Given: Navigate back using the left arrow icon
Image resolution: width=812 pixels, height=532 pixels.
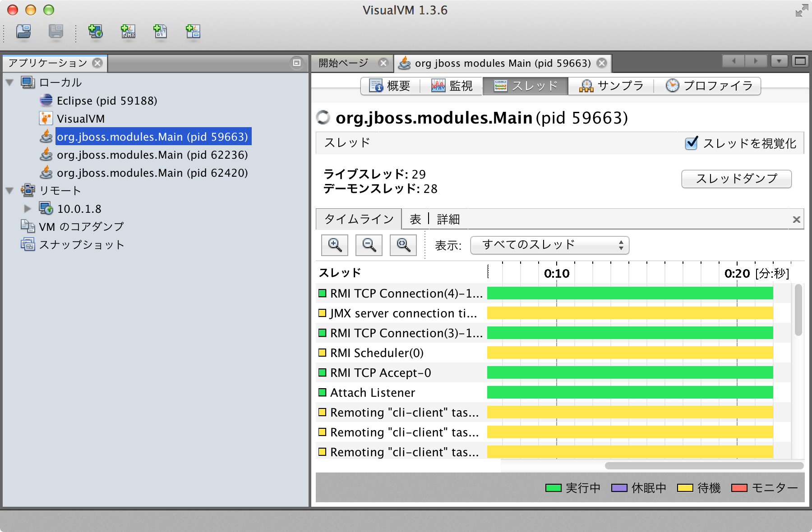Looking at the screenshot, I should click(733, 62).
